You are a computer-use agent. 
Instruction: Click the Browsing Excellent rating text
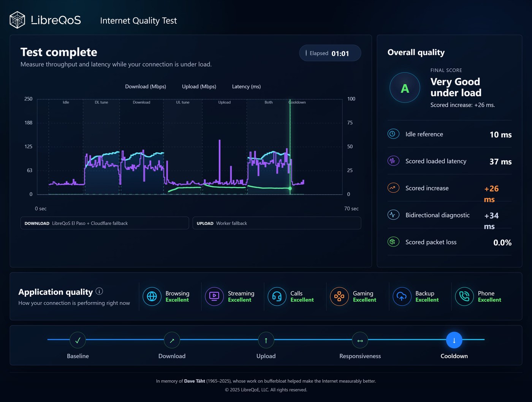(x=177, y=300)
